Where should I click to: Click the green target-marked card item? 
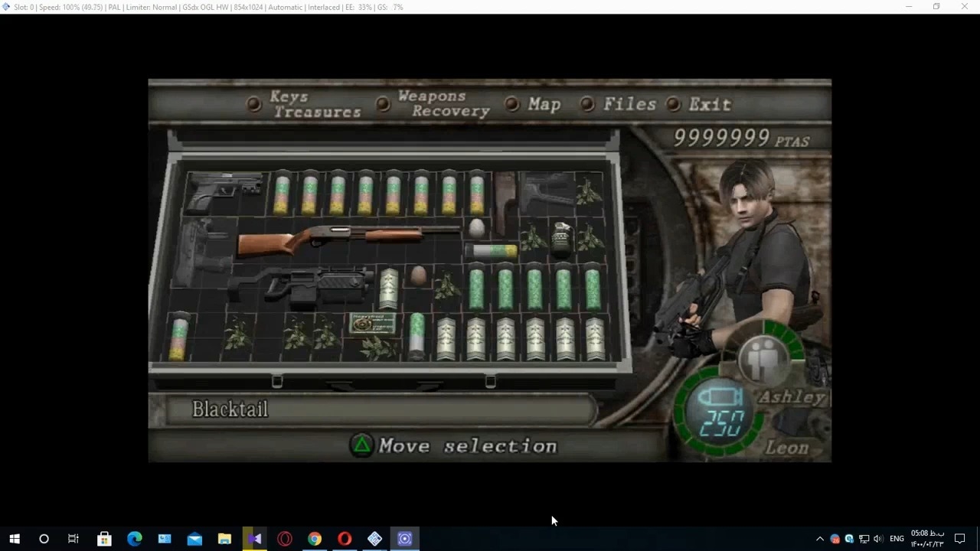tap(372, 324)
